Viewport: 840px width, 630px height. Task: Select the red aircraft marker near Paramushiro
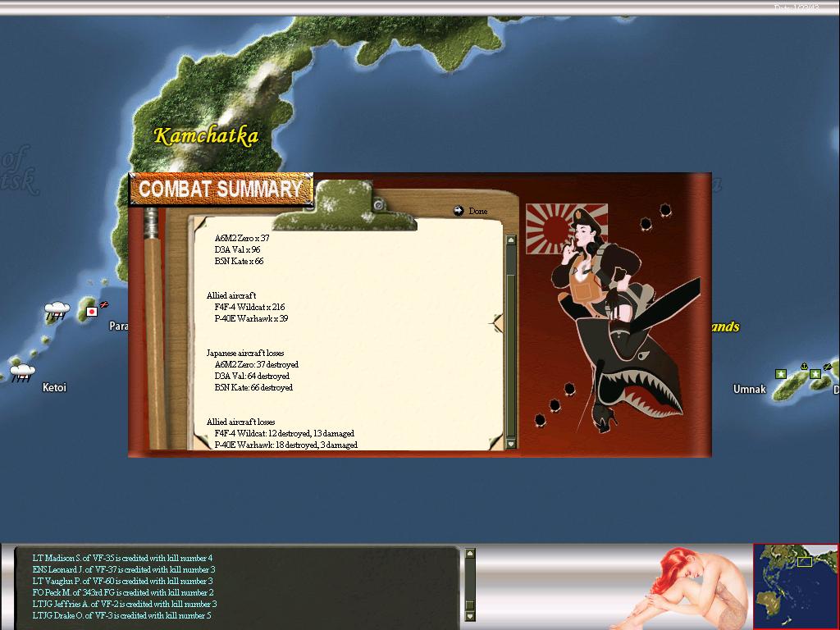(104, 304)
